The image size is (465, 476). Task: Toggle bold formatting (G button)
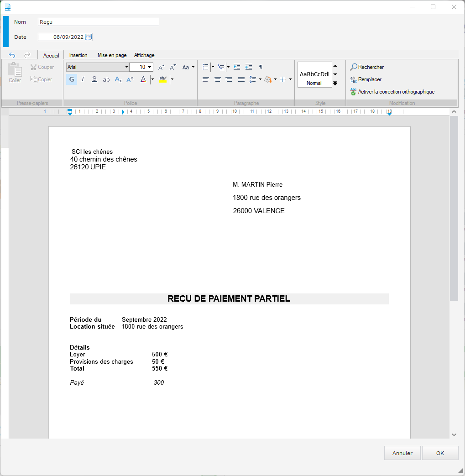click(x=72, y=79)
